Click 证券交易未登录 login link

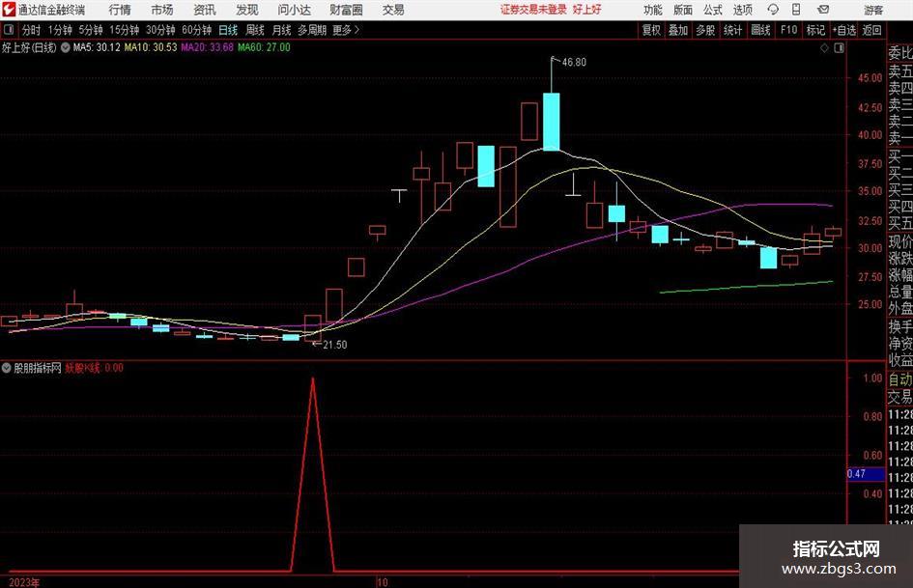click(x=533, y=10)
